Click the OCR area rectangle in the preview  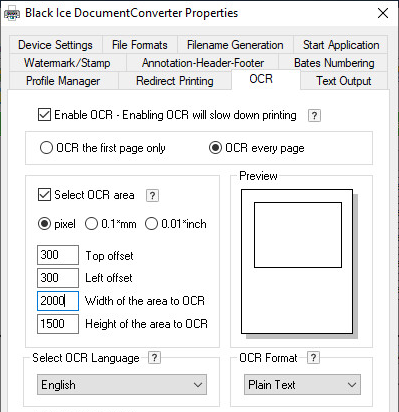(298, 235)
